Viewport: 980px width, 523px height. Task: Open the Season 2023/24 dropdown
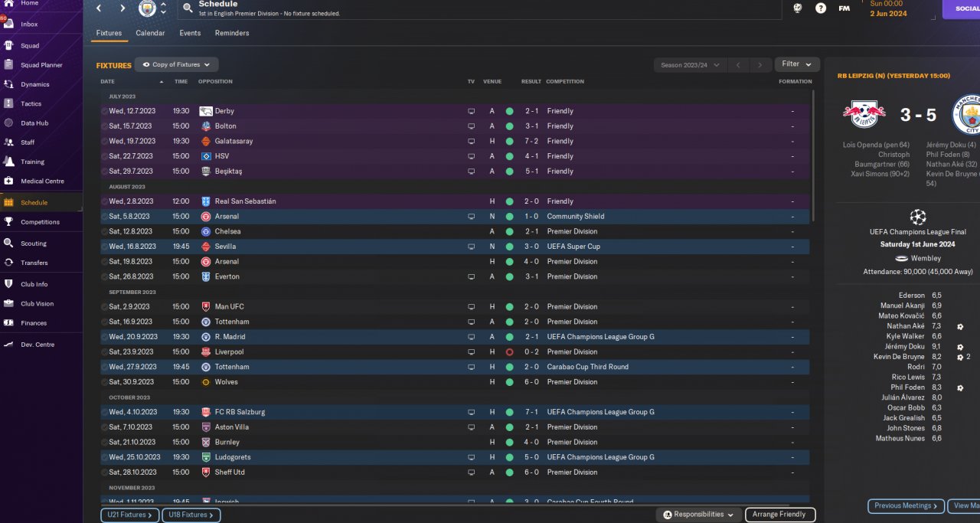(x=691, y=65)
